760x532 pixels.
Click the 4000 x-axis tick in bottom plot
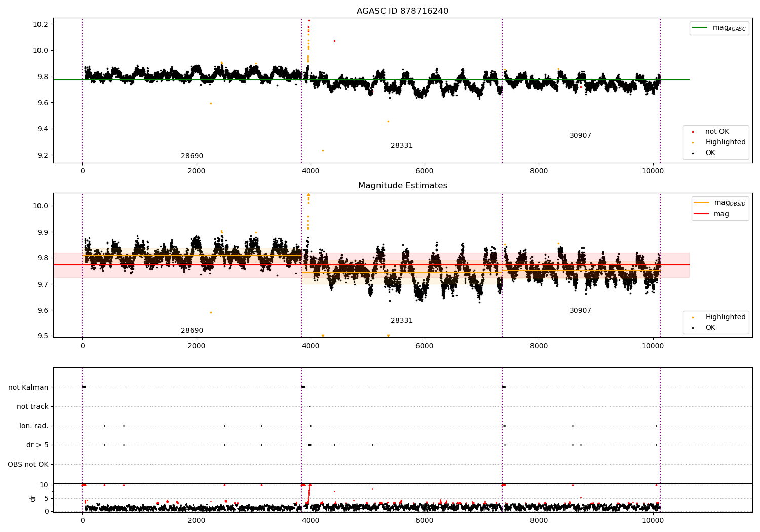click(x=310, y=520)
